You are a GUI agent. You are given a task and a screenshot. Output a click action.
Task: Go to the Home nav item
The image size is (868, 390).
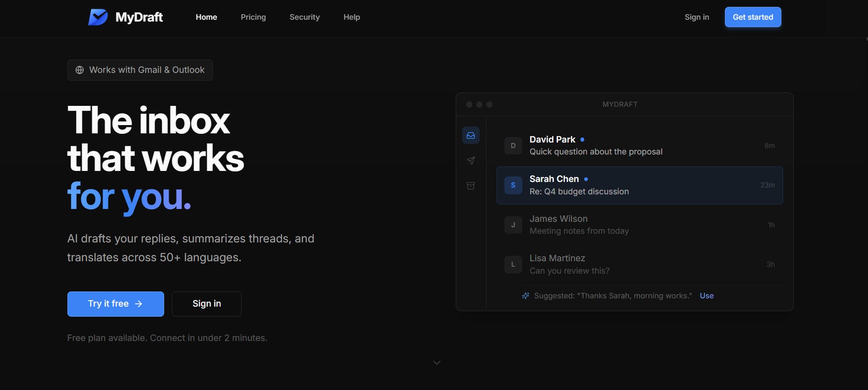(x=206, y=17)
